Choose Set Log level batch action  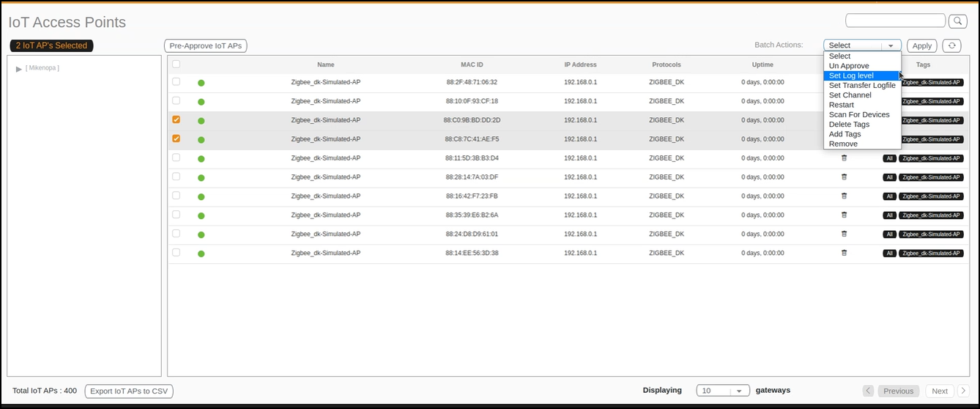[862, 75]
